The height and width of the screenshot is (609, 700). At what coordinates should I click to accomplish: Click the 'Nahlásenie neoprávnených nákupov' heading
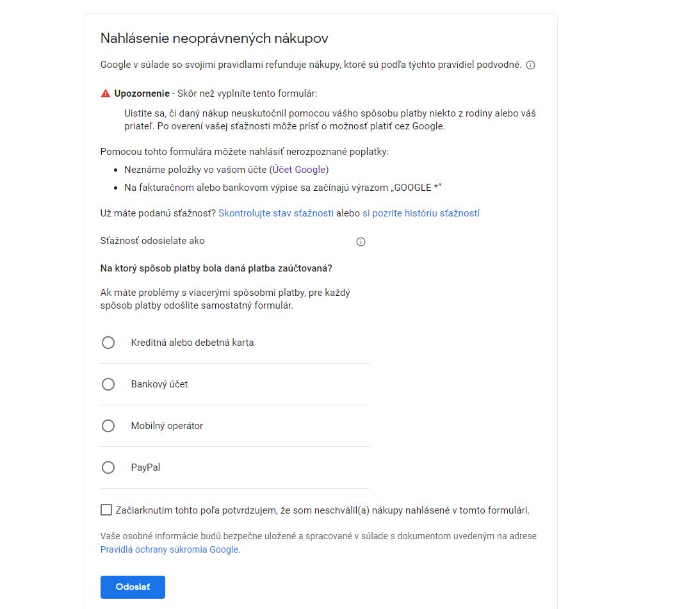pyautogui.click(x=215, y=38)
